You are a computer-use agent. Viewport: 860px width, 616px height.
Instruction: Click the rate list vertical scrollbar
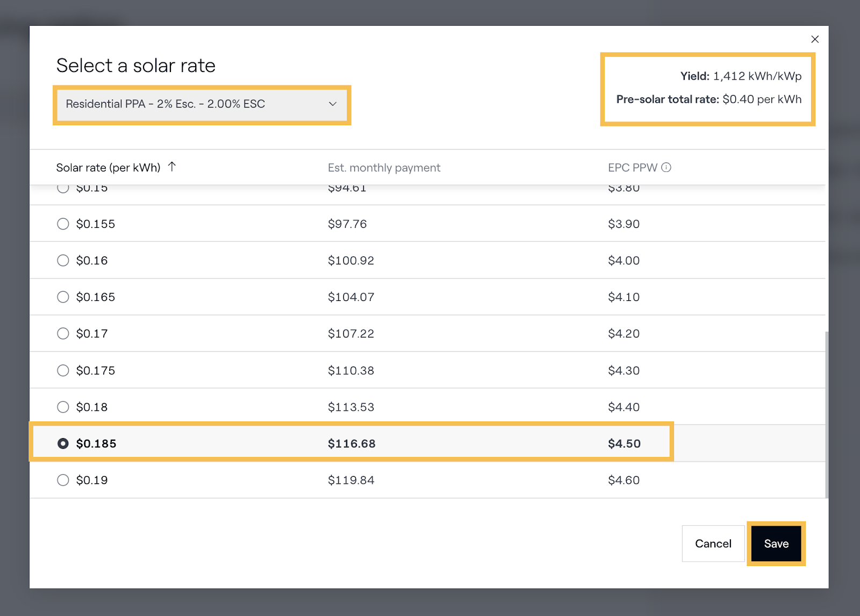coord(826,414)
